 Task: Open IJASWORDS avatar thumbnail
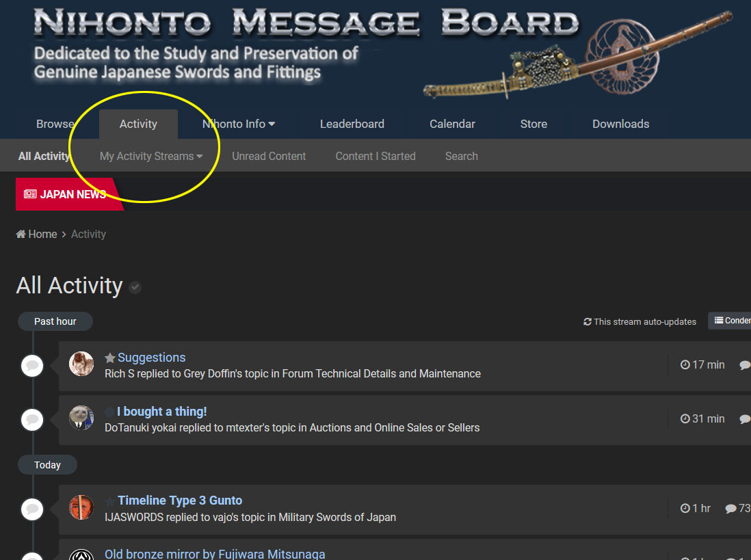(x=81, y=507)
